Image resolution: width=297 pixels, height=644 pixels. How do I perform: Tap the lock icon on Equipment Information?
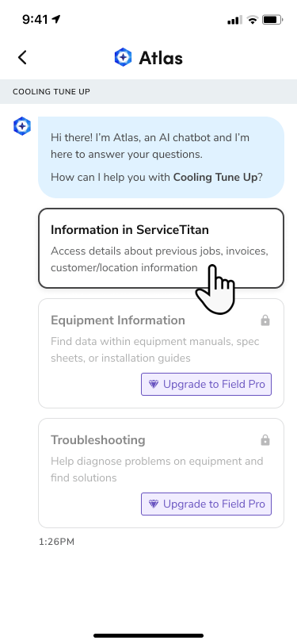tap(265, 320)
